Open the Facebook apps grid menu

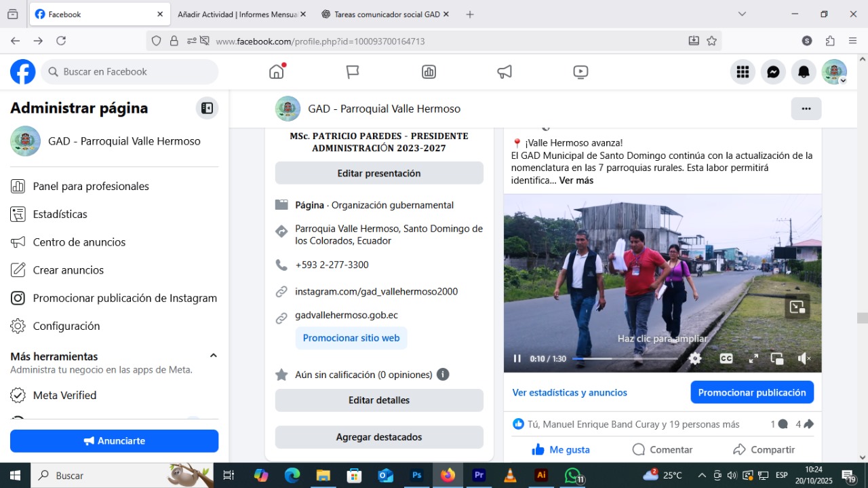click(743, 72)
